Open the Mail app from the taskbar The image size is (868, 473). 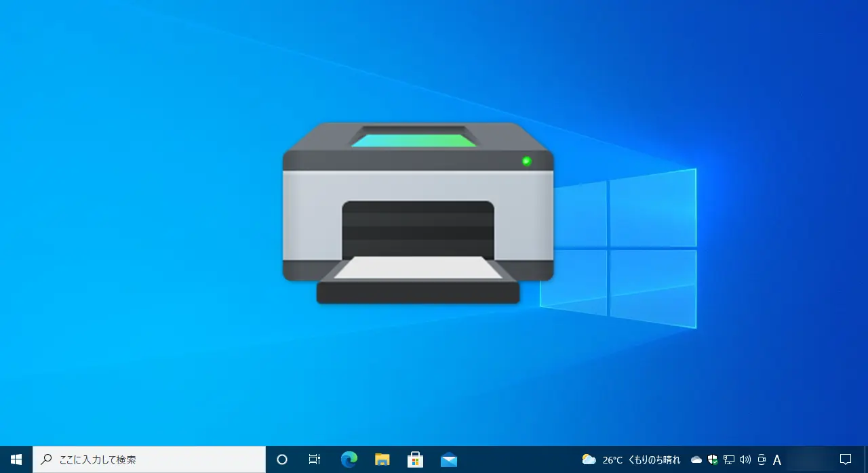point(448,459)
